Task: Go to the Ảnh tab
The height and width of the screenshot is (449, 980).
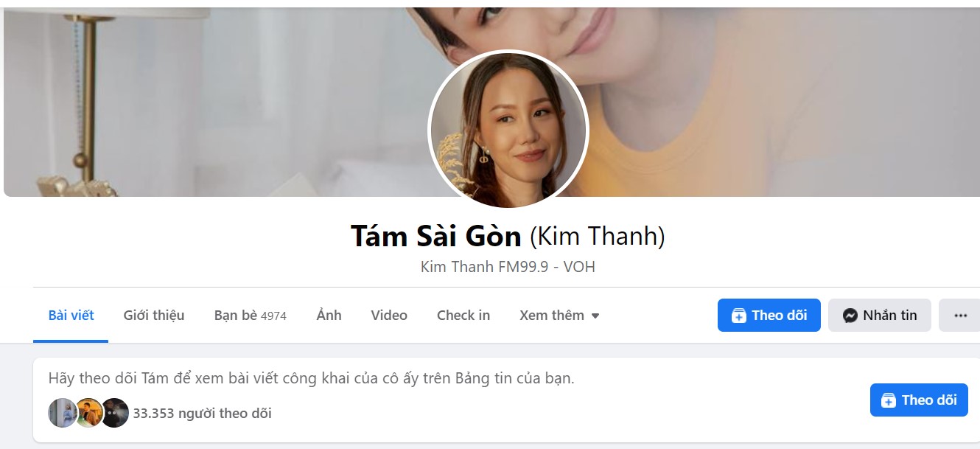Action: 329,316
